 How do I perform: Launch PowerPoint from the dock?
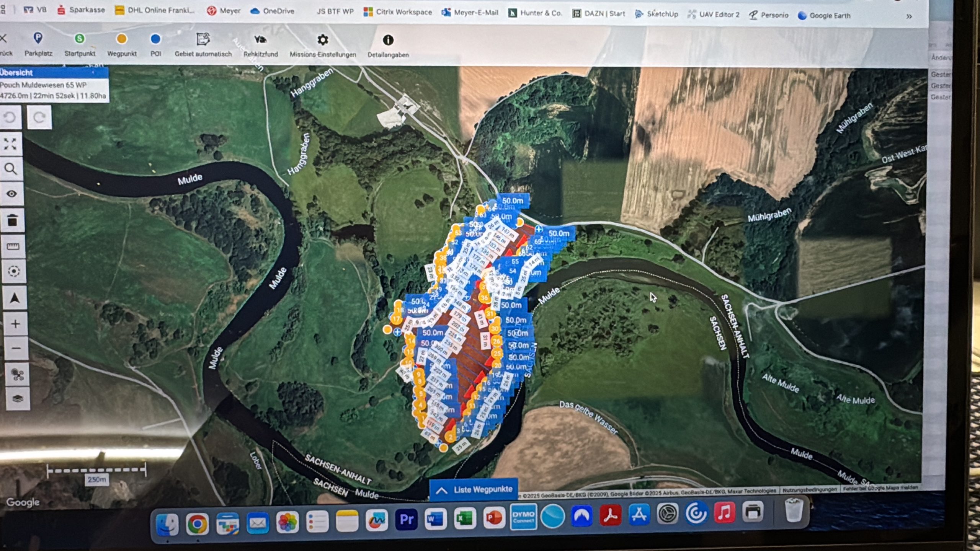(x=494, y=518)
